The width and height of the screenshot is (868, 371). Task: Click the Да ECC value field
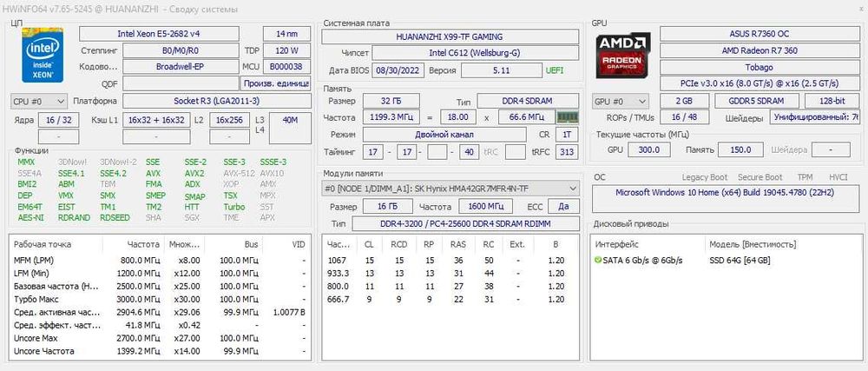coord(563,207)
